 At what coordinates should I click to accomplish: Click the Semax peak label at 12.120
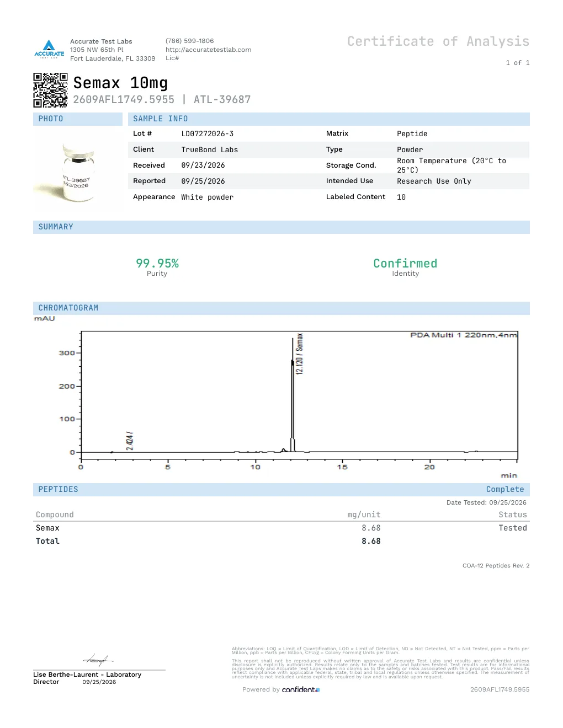299,354
